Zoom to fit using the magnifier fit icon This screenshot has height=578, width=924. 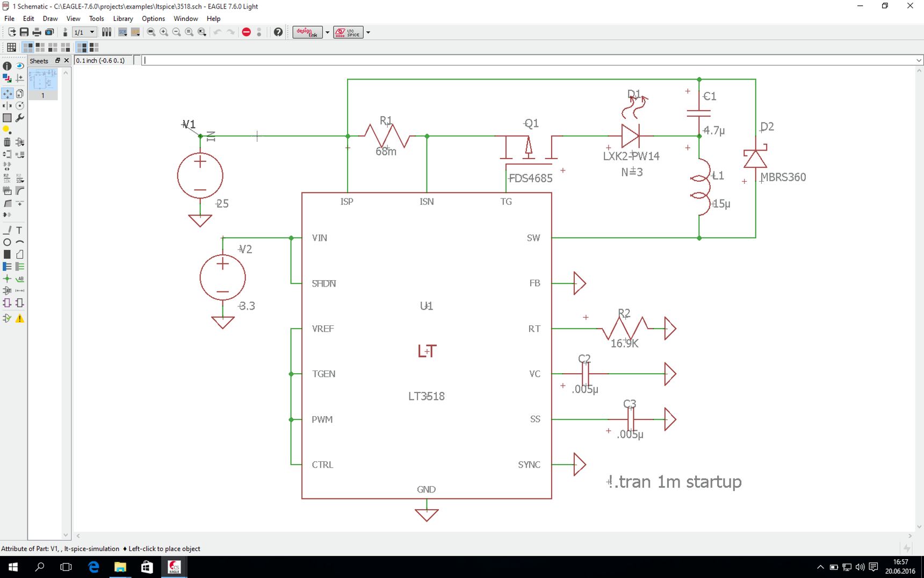151,32
